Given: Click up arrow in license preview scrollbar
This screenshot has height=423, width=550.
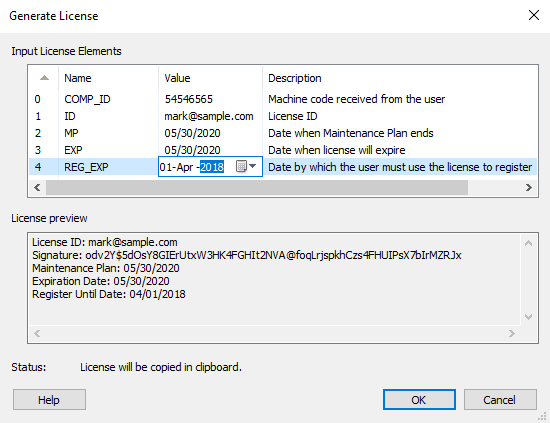Looking at the screenshot, I should [529, 243].
